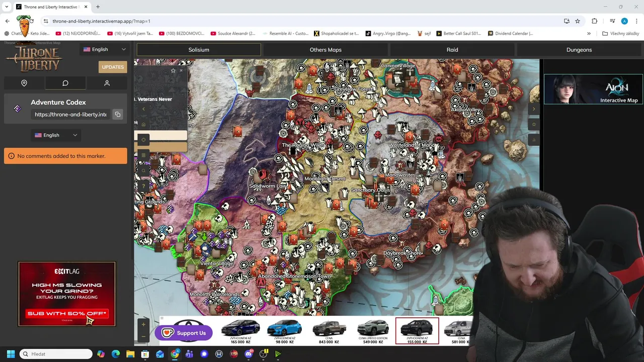Click the Abandoned Stonemason Town label
The height and width of the screenshot is (362, 644).
click(294, 276)
